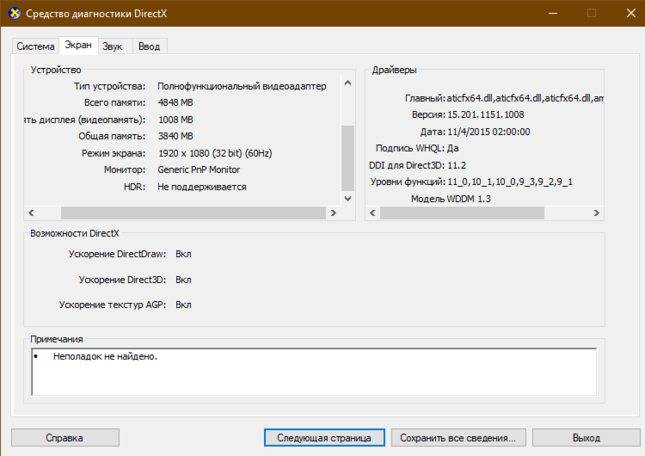The width and height of the screenshot is (645, 456).
Task: Click right arrow of Драйверы horizontal scrollbar
Action: pyautogui.click(x=596, y=213)
